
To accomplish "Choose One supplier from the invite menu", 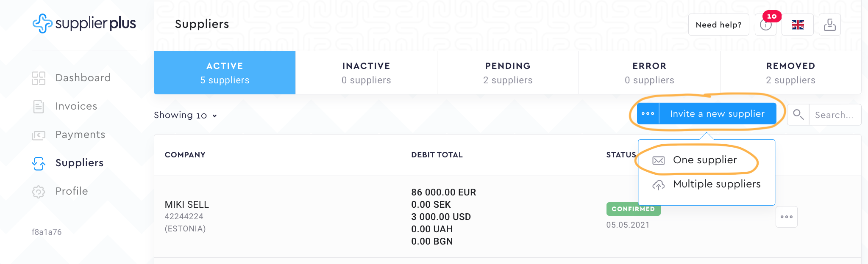I will tap(705, 160).
